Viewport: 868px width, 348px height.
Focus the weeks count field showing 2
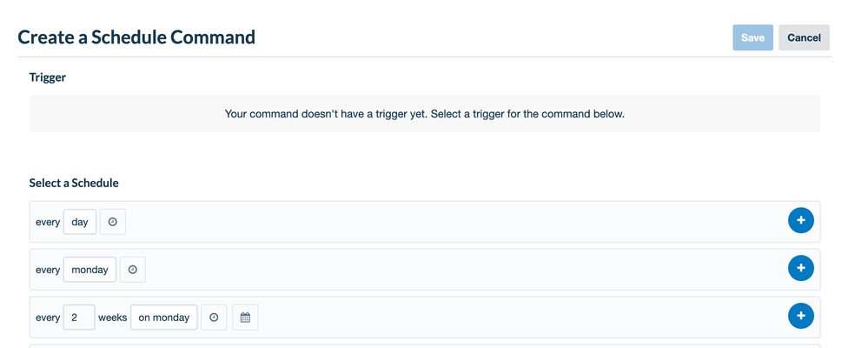click(79, 318)
